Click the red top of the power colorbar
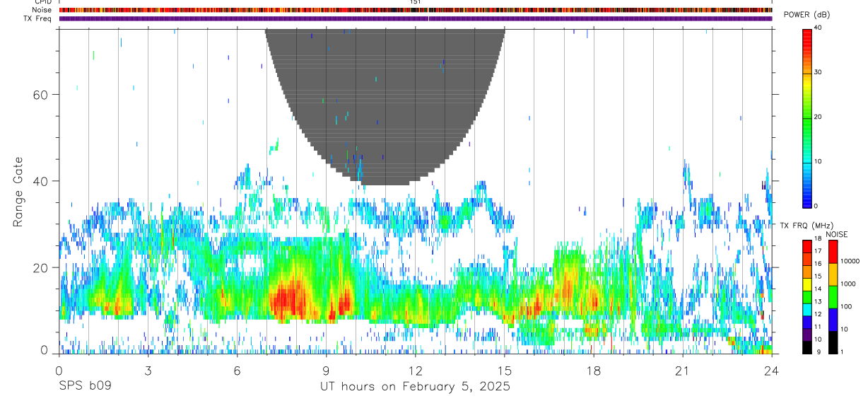The height and width of the screenshot is (401, 868). point(807,39)
